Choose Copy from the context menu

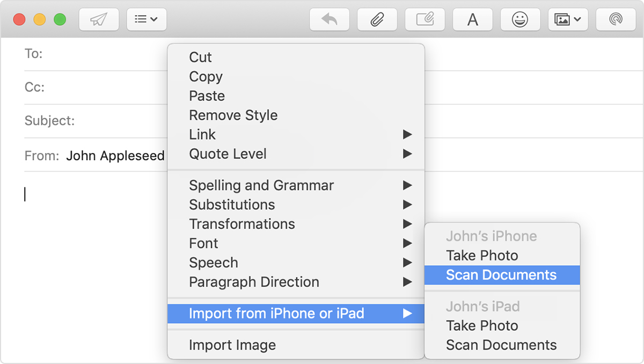[296, 77]
